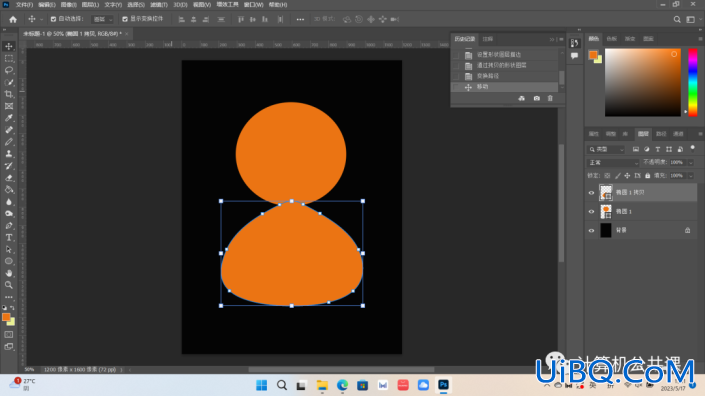Toggle lock position in Layers panel

coord(627,176)
